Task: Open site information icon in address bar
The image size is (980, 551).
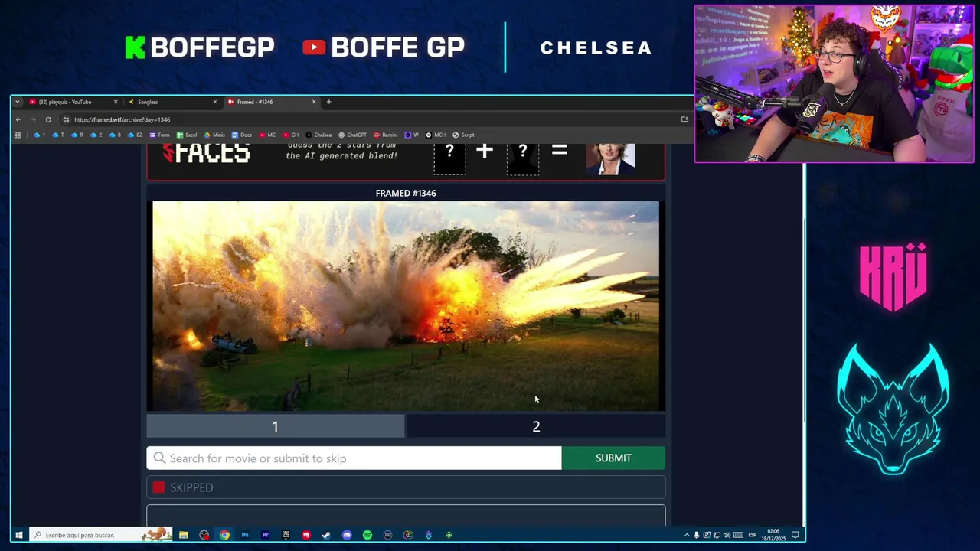Action: pyautogui.click(x=67, y=119)
